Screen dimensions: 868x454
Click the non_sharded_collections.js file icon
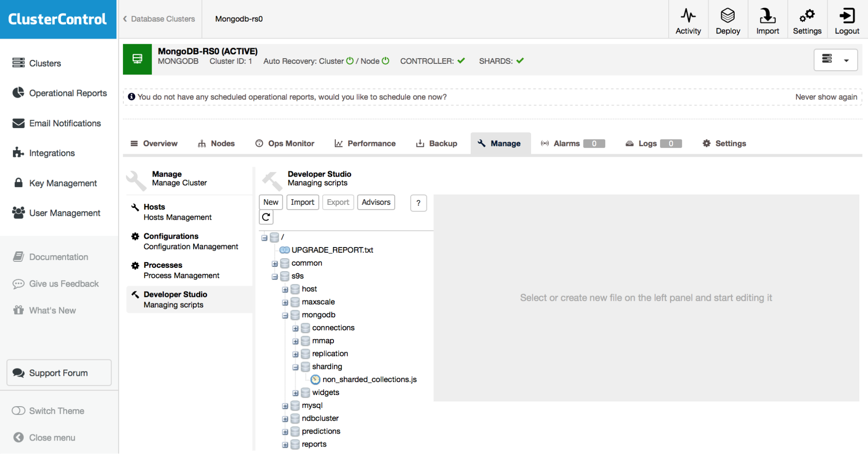click(316, 379)
